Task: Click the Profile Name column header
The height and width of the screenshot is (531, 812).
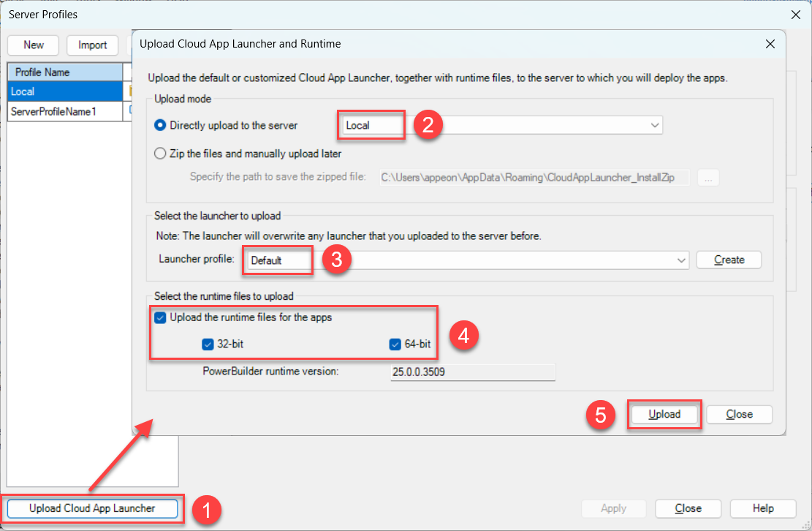Action: click(x=64, y=72)
